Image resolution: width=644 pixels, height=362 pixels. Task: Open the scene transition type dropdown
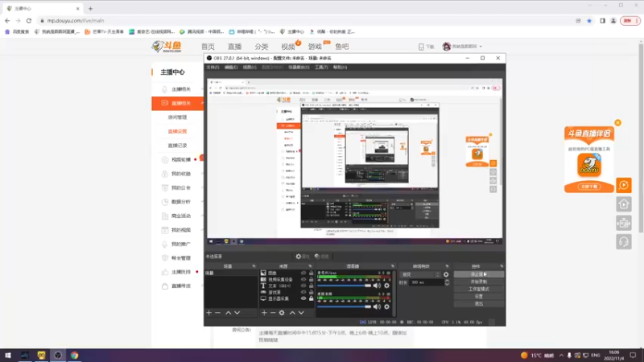click(x=420, y=274)
